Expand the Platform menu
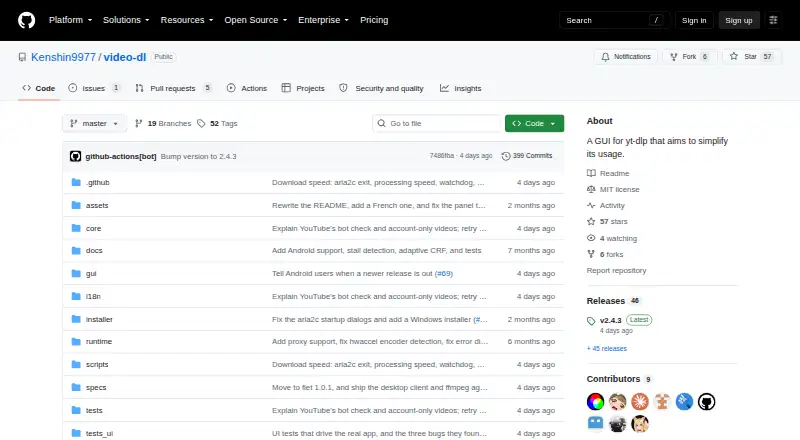 pos(70,20)
